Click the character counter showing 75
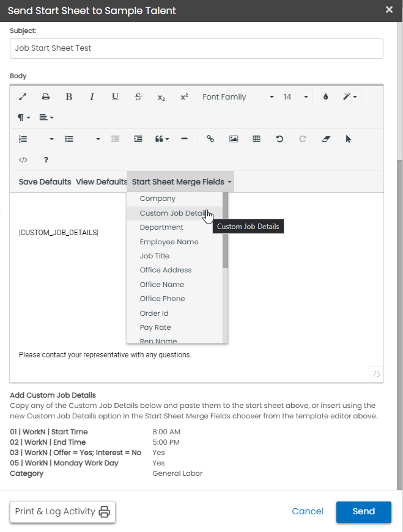 tap(376, 374)
